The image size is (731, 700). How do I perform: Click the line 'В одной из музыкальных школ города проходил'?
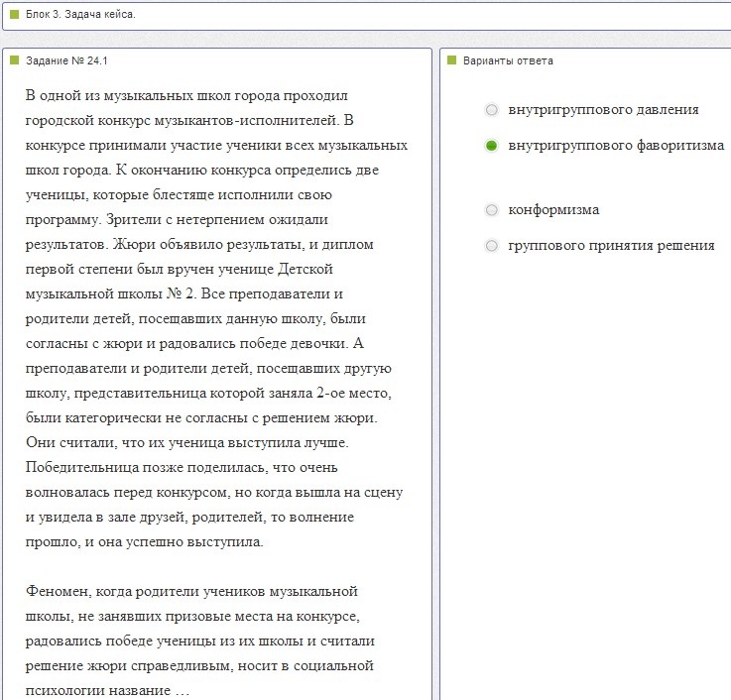[x=186, y=96]
